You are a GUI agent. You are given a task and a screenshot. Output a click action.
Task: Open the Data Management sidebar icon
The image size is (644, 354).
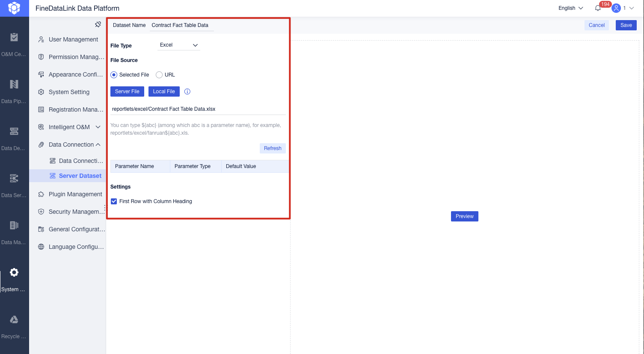pyautogui.click(x=14, y=225)
